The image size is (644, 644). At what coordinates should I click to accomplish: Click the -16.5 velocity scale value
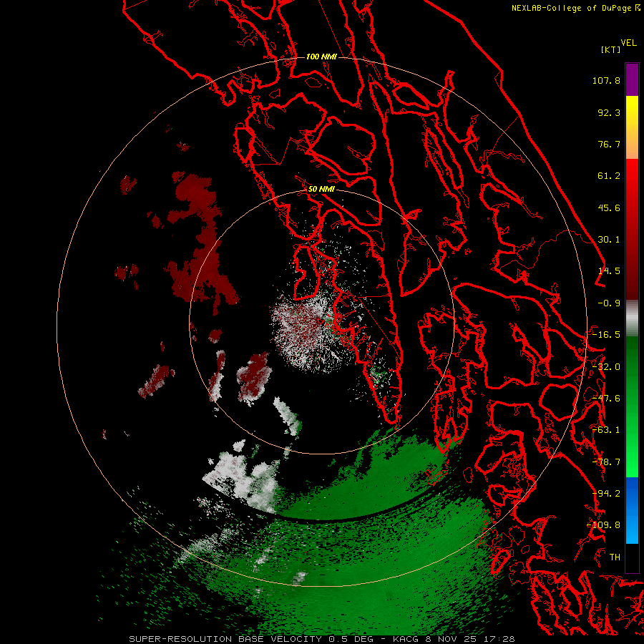pos(606,335)
